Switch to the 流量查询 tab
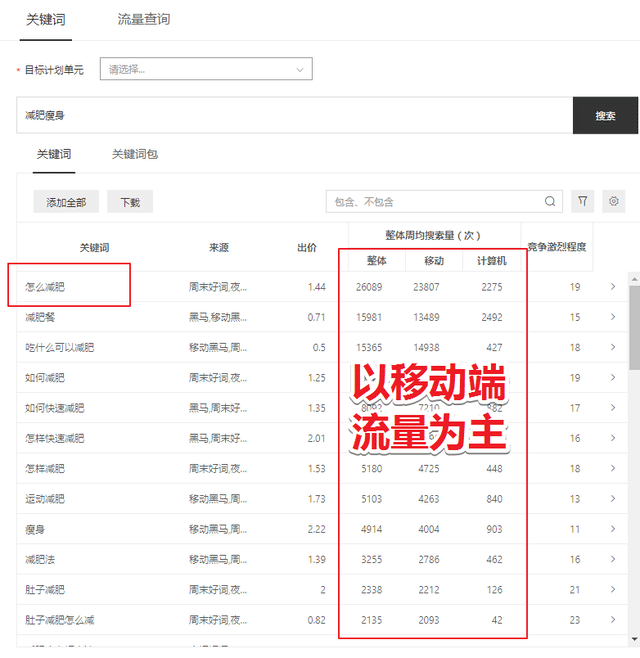 click(x=143, y=19)
